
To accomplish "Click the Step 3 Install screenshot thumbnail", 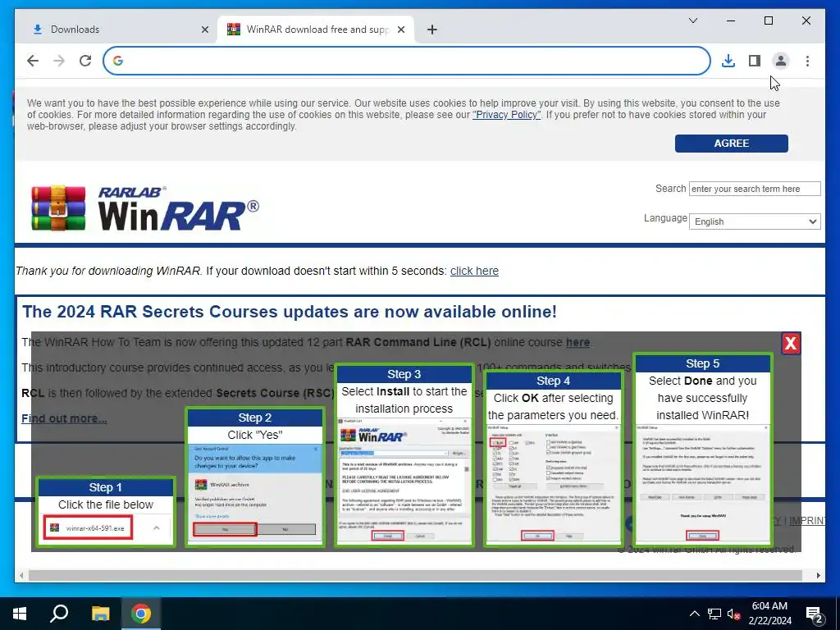I will click(x=404, y=481).
